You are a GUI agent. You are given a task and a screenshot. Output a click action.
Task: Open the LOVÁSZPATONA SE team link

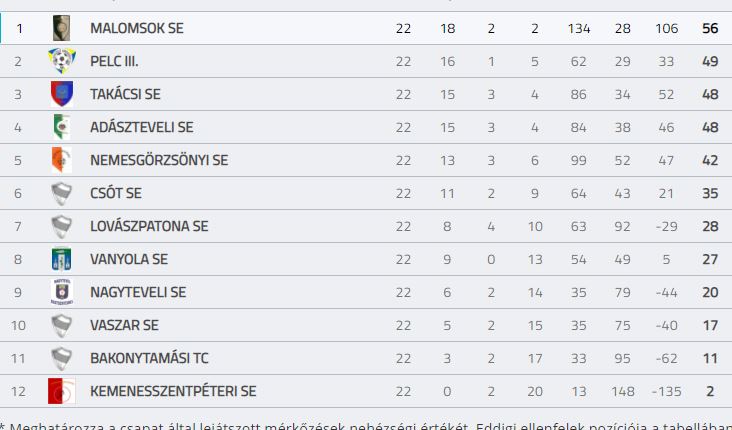click(x=149, y=226)
